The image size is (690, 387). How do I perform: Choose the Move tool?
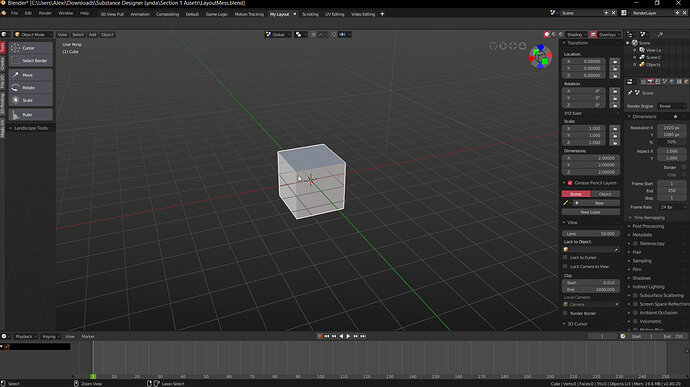30,75
